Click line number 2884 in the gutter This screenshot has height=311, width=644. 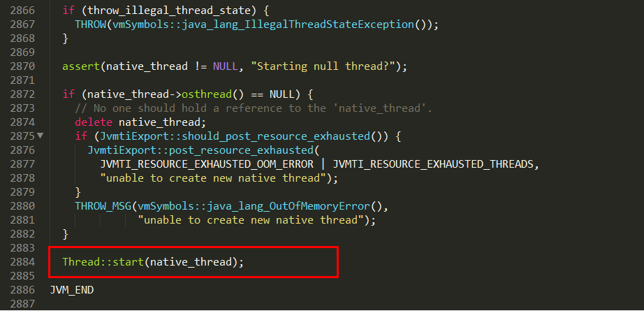(x=22, y=262)
